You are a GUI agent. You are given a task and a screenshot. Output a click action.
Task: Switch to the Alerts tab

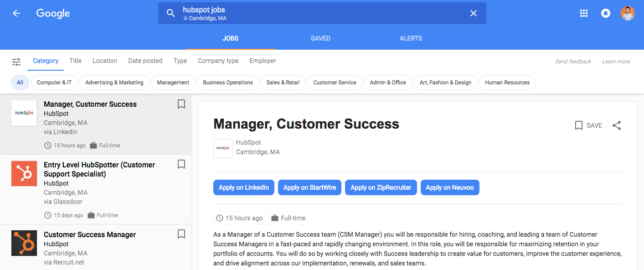coord(411,38)
